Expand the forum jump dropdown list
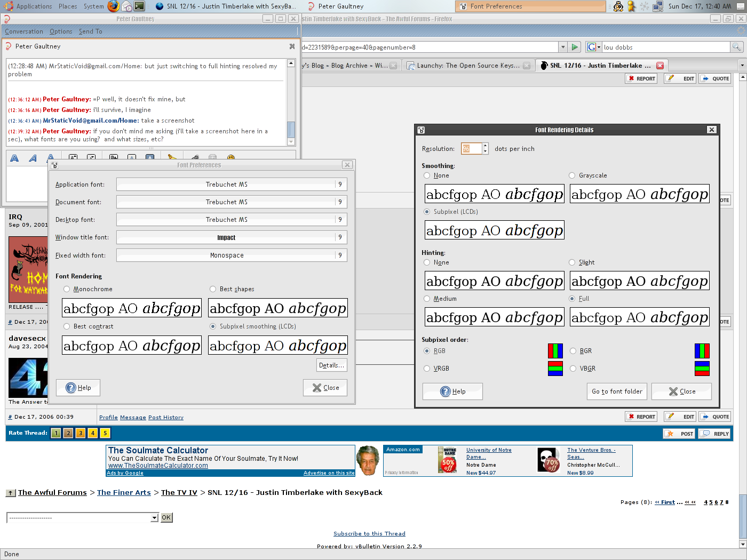 [154, 517]
